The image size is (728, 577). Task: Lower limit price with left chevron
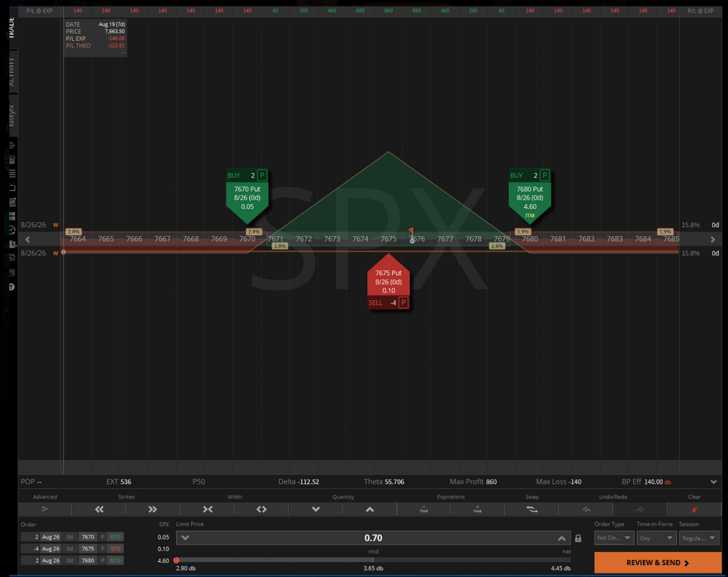pyautogui.click(x=185, y=538)
